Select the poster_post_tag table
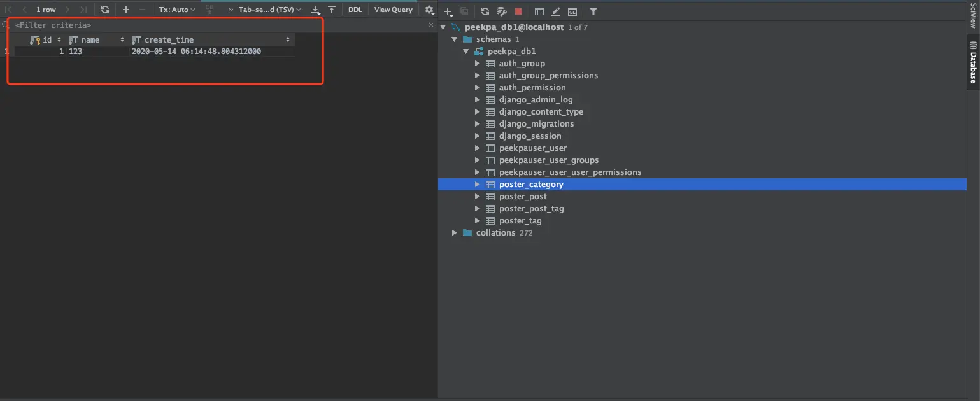The image size is (980, 401). click(x=531, y=209)
